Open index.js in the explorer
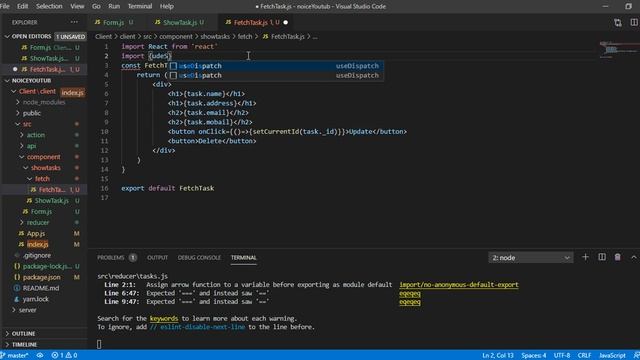 37,244
